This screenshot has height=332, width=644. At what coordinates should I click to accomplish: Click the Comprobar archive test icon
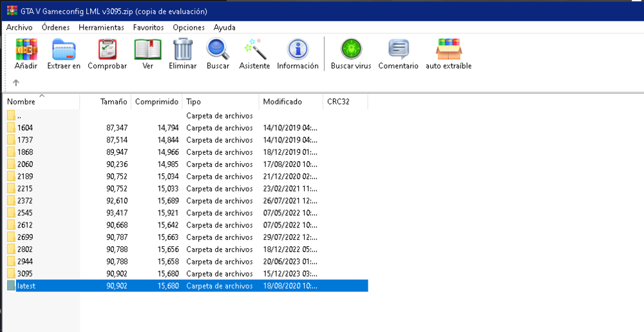click(x=107, y=49)
